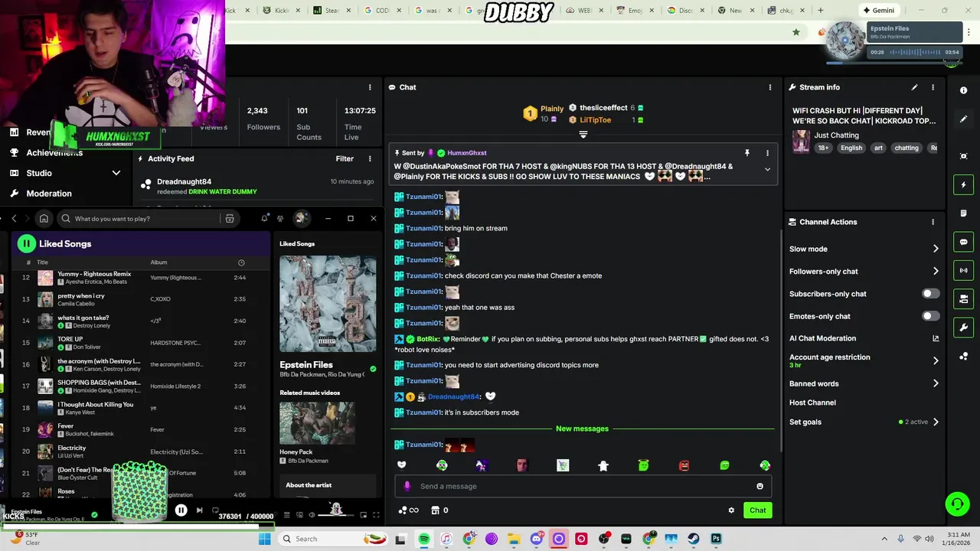
Task: Click the Filter button in Activity Feed
Action: (345, 159)
